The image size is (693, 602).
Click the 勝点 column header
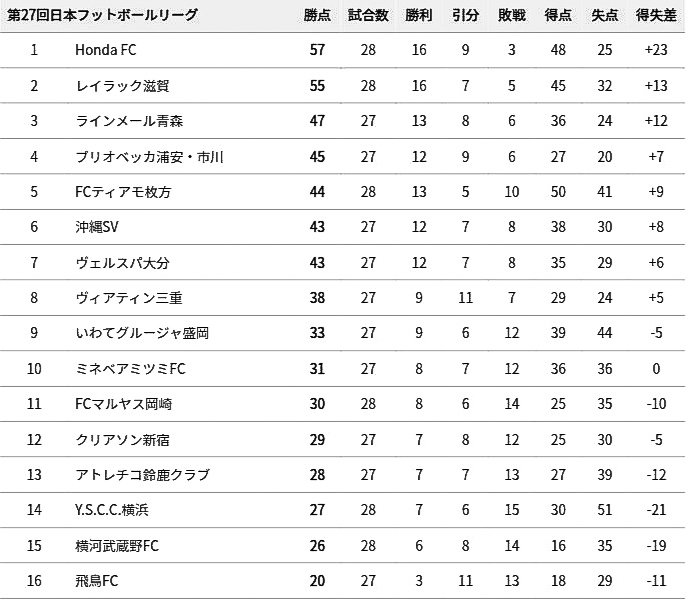click(318, 16)
